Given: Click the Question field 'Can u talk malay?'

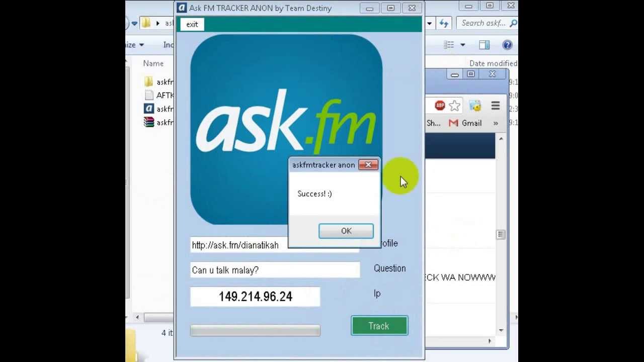Looking at the screenshot, I should click(x=275, y=270).
